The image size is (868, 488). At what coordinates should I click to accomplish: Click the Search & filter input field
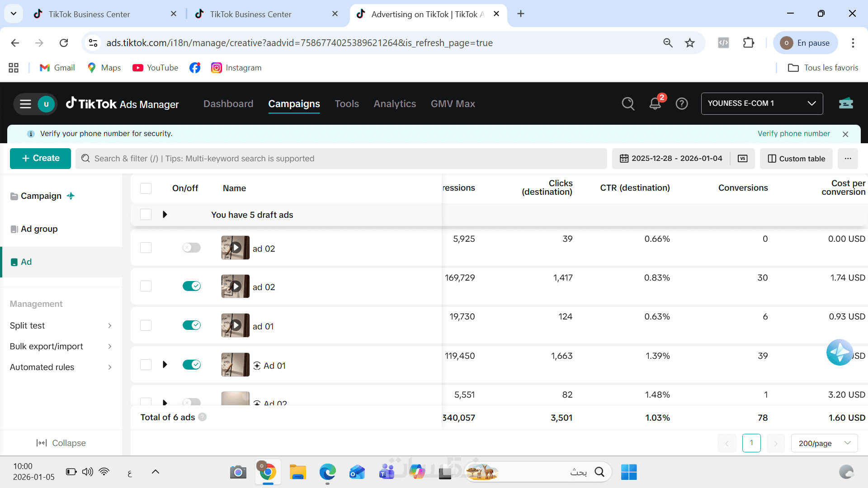point(341,159)
